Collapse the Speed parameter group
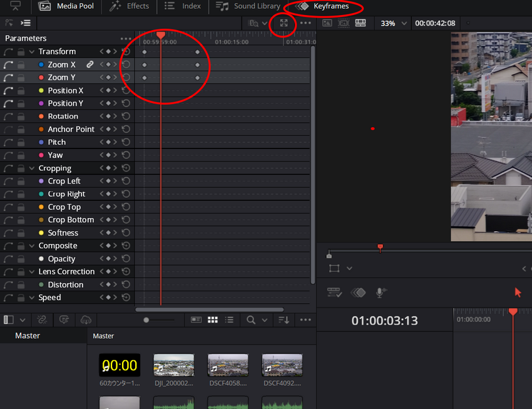The image size is (532, 409). [32, 298]
